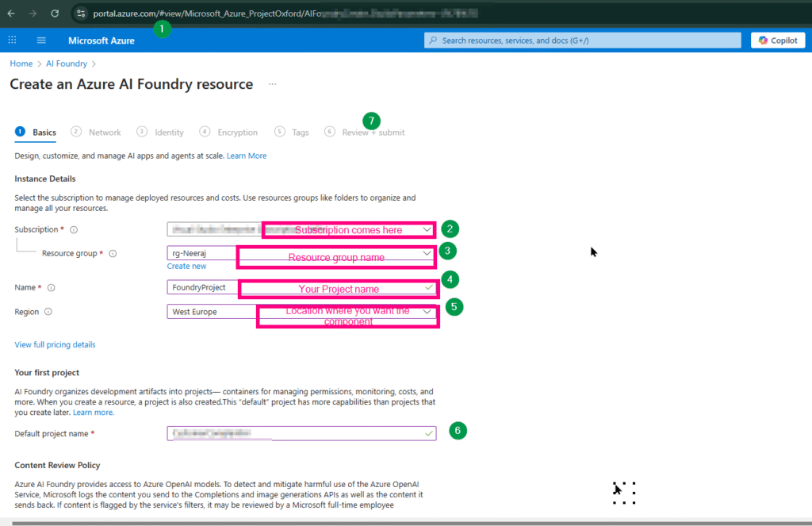This screenshot has width=812, height=526.
Task: Go back using the browser back arrow
Action: pyautogui.click(x=11, y=13)
